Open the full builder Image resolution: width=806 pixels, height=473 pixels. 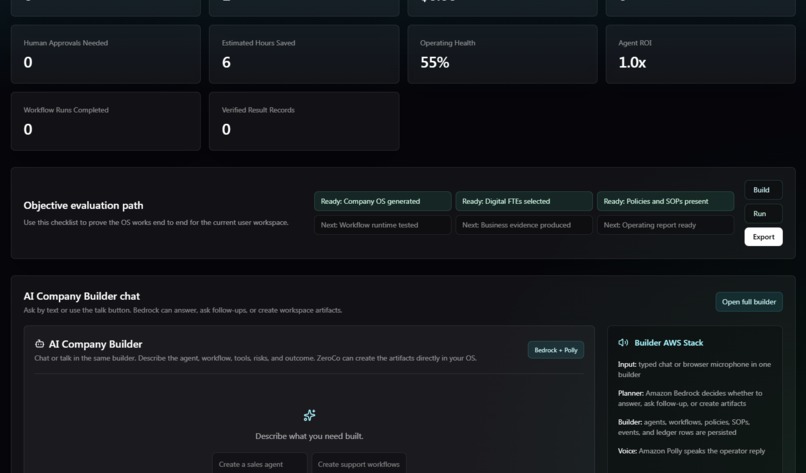[x=749, y=302]
